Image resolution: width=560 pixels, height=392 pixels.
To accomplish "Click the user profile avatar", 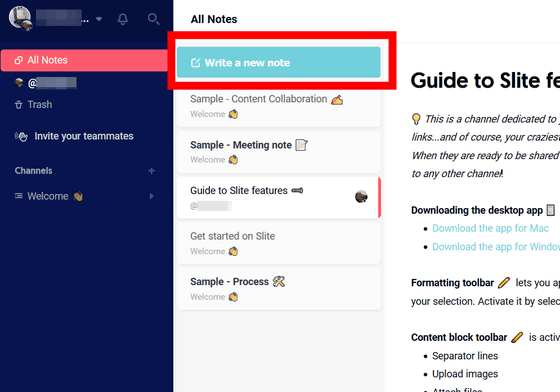I will pos(20,18).
